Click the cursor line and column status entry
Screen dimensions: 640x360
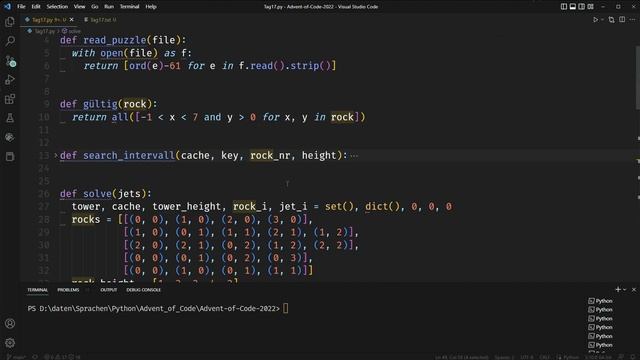[x=462, y=357]
